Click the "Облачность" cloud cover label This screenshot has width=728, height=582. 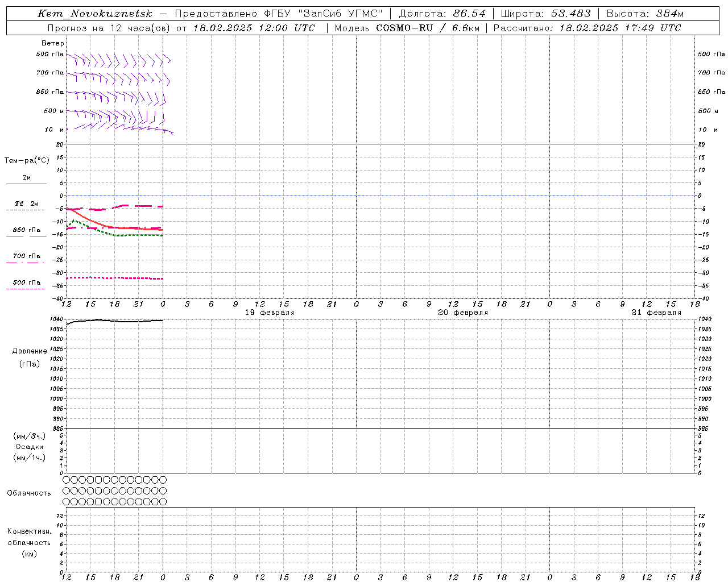pyautogui.click(x=29, y=493)
